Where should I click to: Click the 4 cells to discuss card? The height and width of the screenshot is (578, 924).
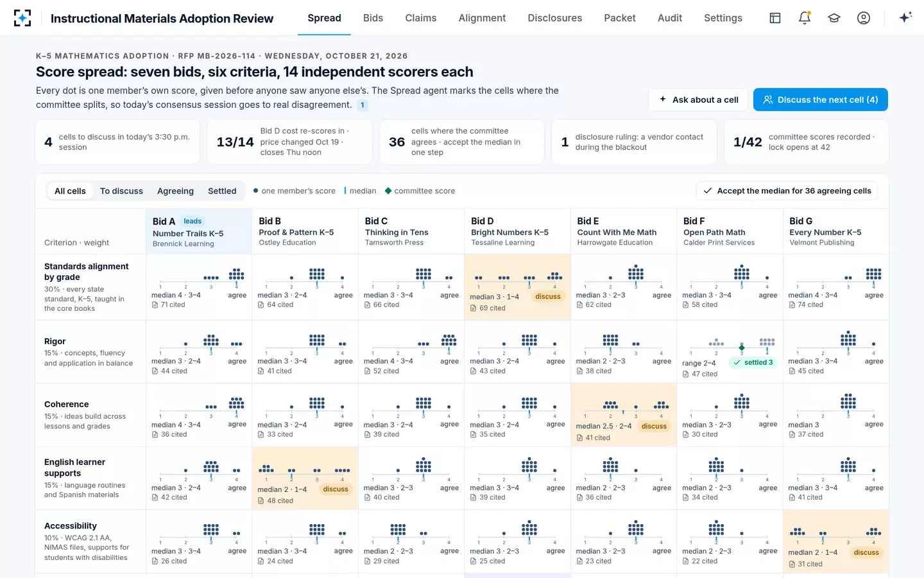point(117,142)
